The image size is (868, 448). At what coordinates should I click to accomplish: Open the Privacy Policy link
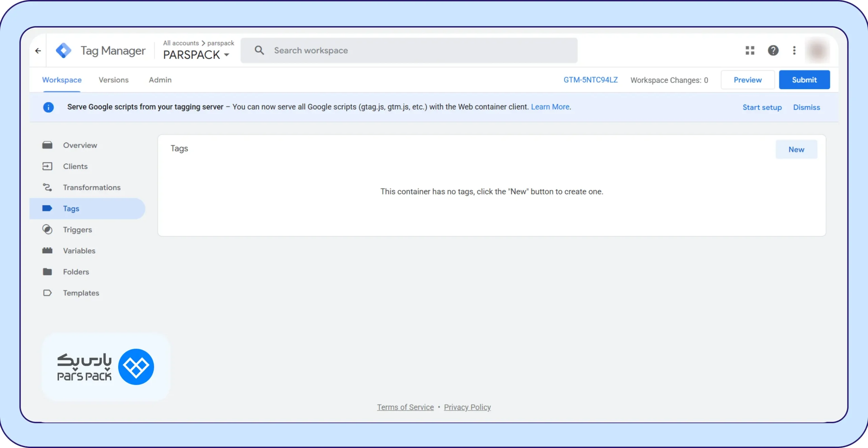coord(468,407)
